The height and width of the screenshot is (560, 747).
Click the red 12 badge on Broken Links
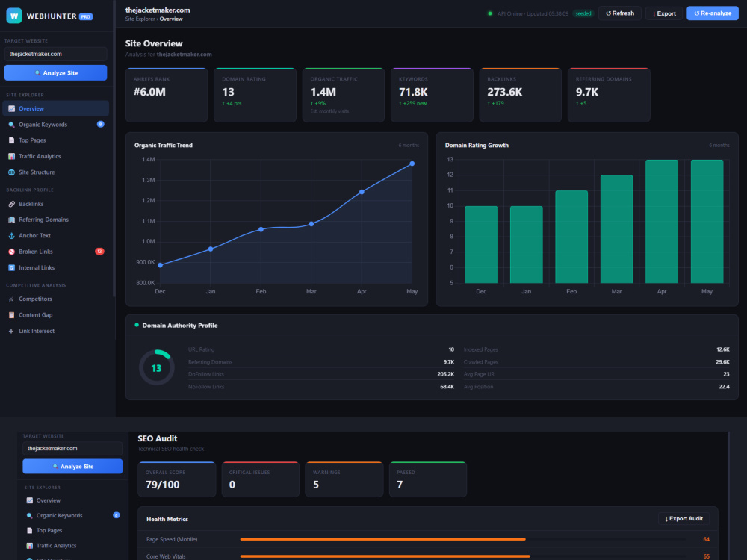point(99,252)
